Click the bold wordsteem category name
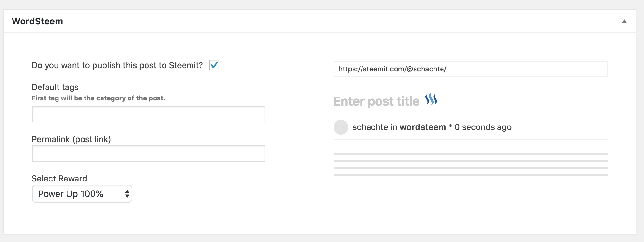 coord(423,127)
